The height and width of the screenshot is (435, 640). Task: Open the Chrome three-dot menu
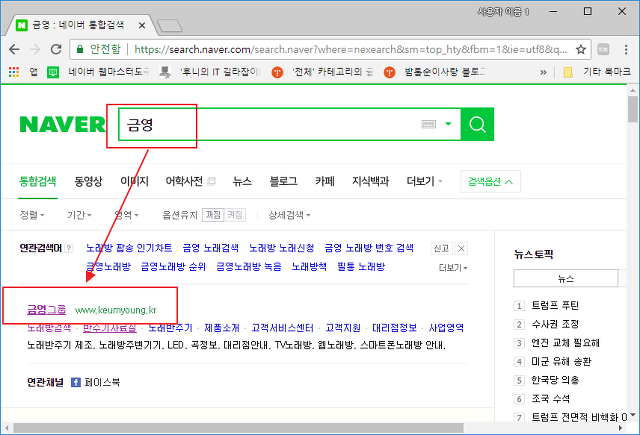[x=626, y=49]
